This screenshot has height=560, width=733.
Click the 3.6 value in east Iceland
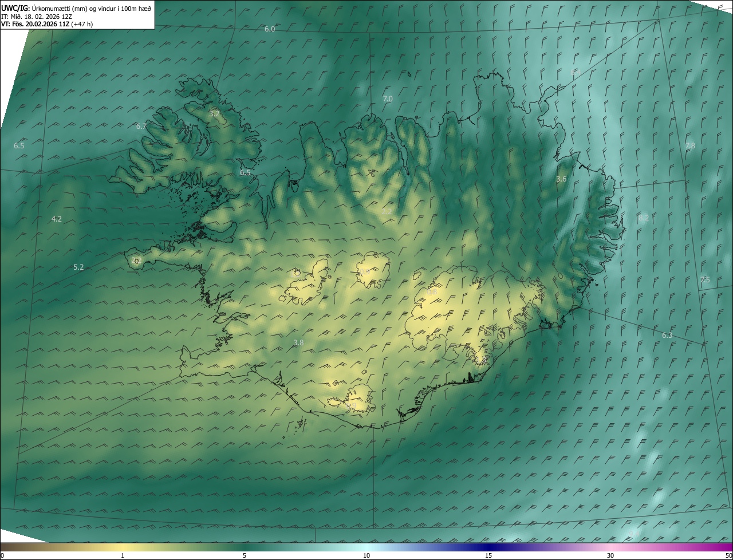[x=561, y=179]
